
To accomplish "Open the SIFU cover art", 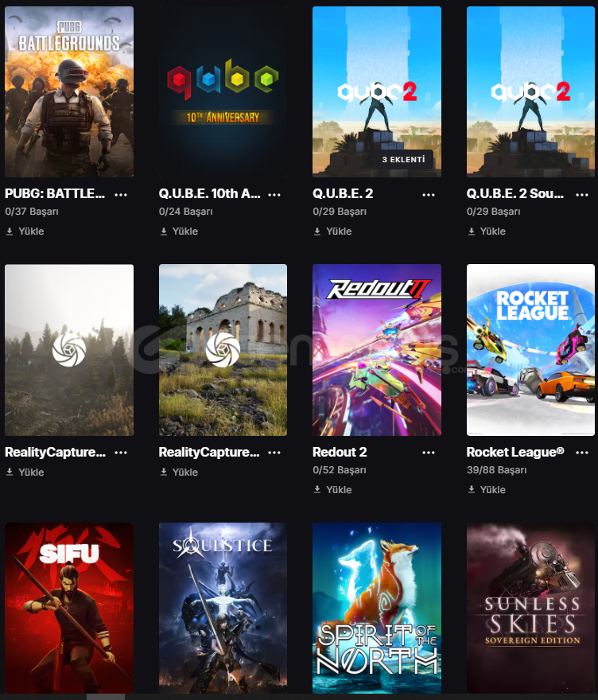I will [69, 608].
